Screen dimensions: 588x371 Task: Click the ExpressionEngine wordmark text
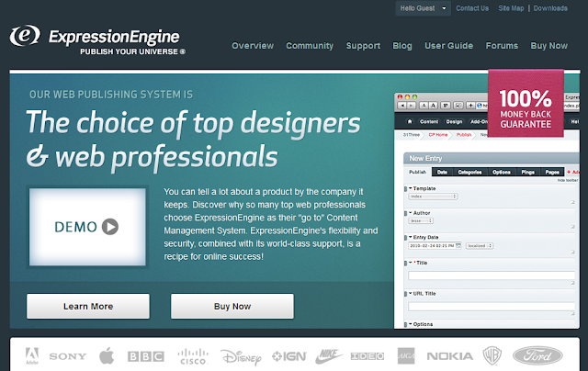114,37
